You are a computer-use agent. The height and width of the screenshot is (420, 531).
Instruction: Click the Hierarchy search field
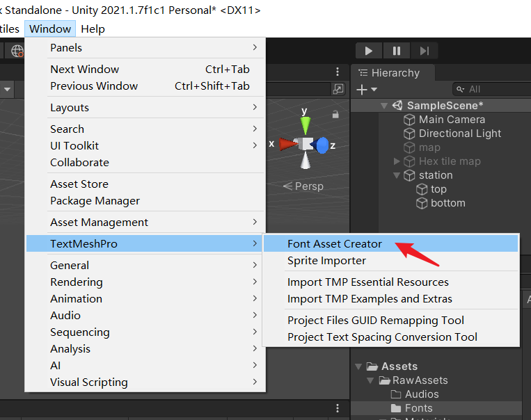[x=492, y=89]
